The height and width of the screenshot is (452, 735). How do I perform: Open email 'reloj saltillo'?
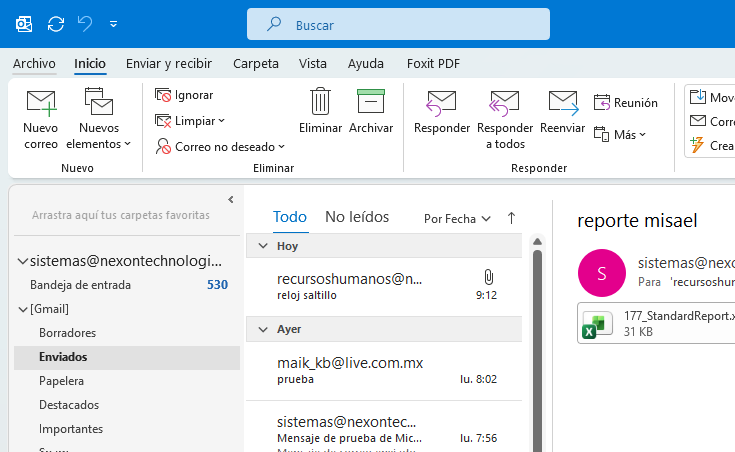384,286
